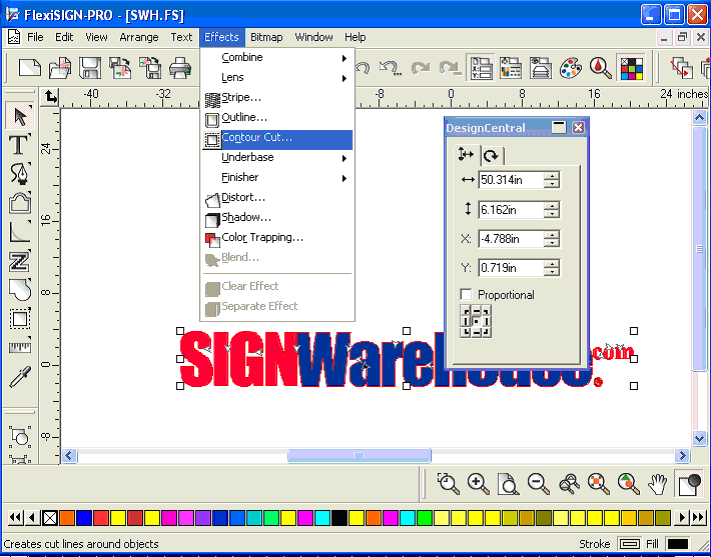Expand the Combine submenu
This screenshot has width=711, height=557.
[x=277, y=58]
